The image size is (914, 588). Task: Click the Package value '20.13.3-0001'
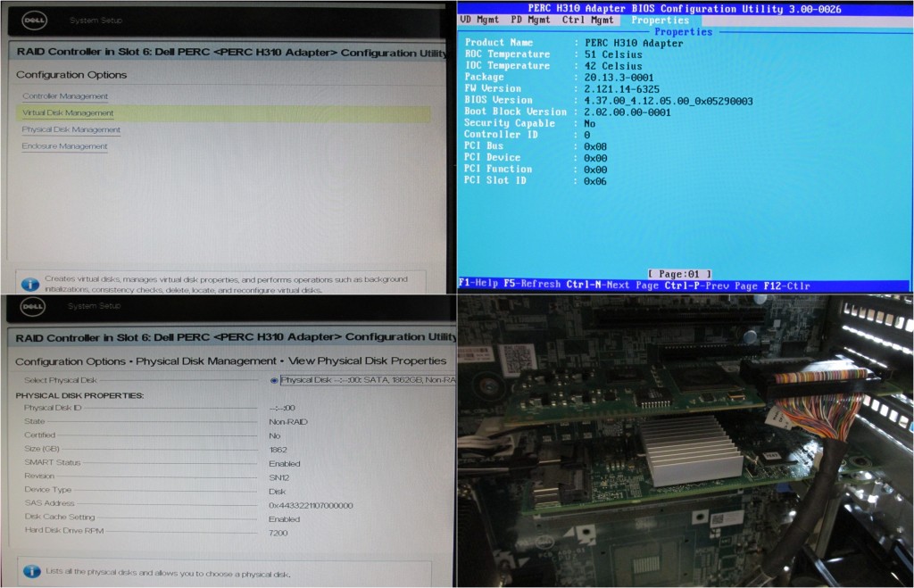(619, 78)
